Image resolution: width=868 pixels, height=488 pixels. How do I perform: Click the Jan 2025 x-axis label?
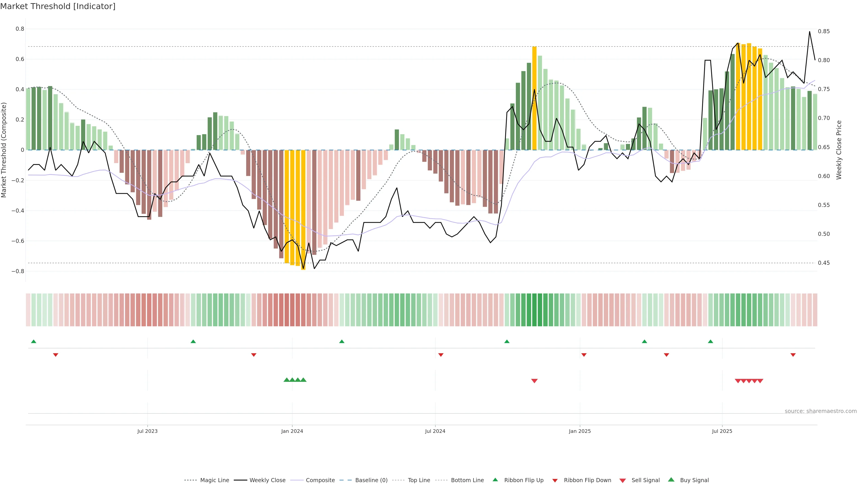coord(580,432)
